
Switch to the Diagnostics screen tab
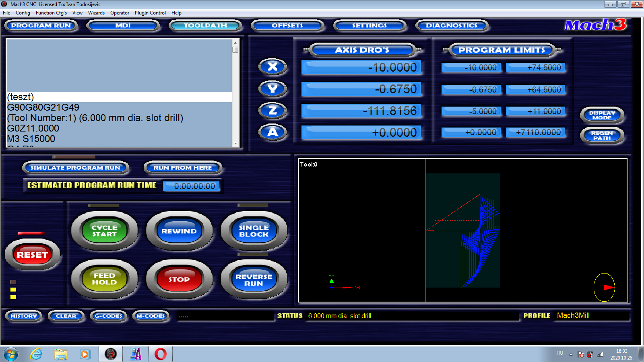point(452,25)
